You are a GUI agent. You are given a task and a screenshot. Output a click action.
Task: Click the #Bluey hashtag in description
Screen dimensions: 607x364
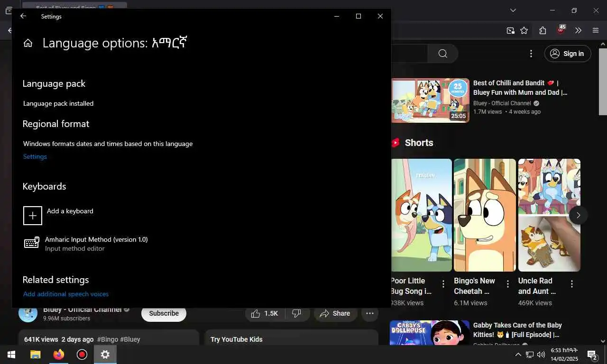[130, 339]
